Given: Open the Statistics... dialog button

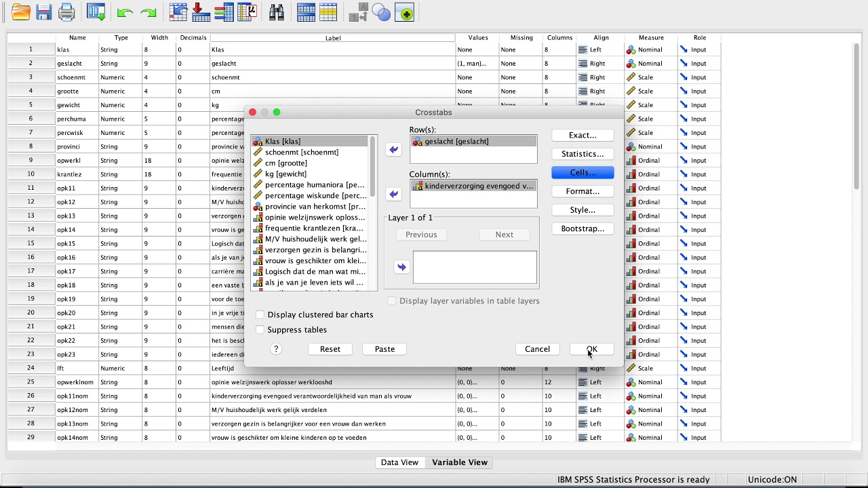Looking at the screenshot, I should (x=583, y=154).
